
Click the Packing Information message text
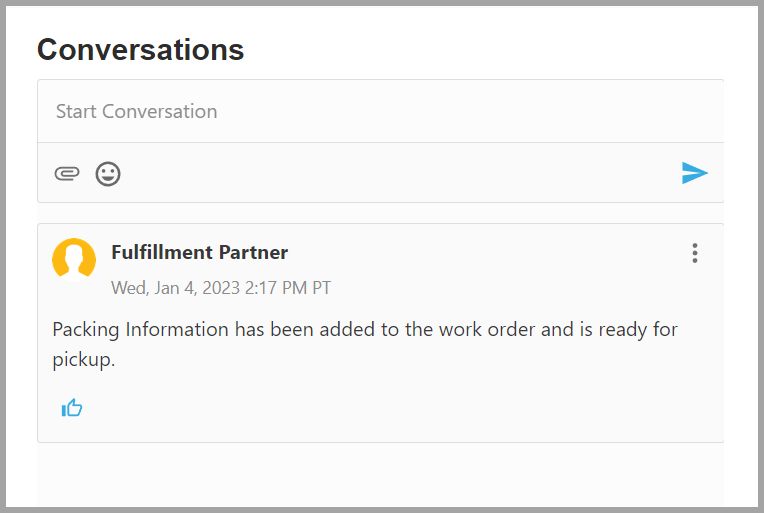tap(365, 344)
